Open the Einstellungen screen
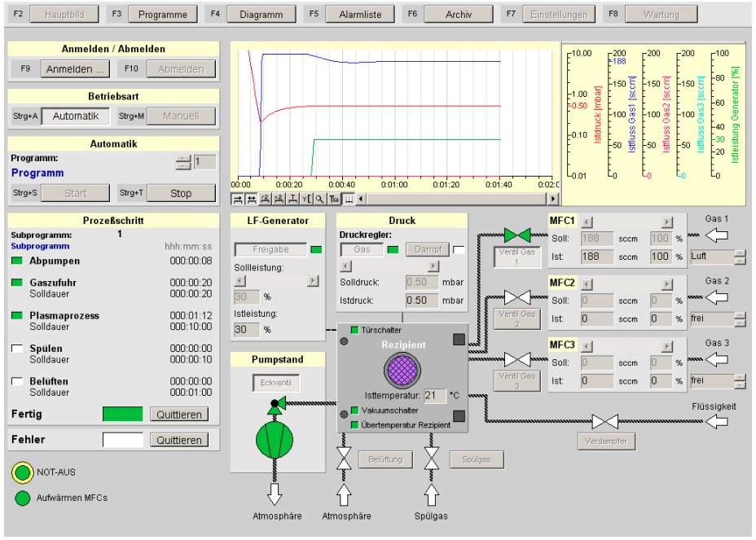 click(x=559, y=15)
